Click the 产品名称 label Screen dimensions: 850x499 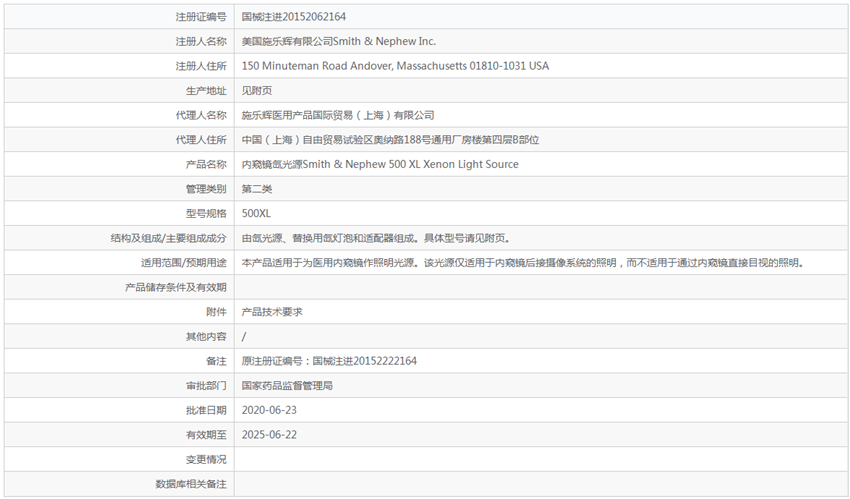tap(206, 164)
